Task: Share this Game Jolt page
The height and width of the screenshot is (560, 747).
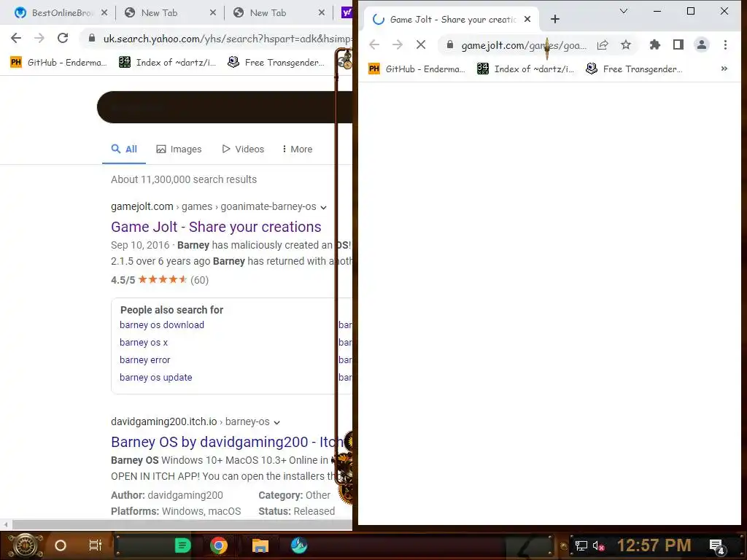Action: pyautogui.click(x=603, y=44)
